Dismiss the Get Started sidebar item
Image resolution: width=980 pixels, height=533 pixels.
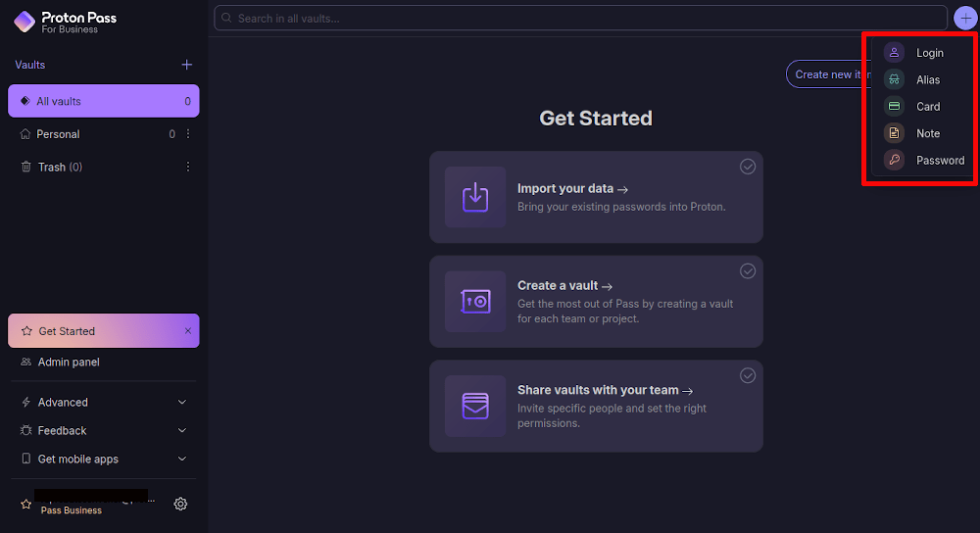point(187,330)
